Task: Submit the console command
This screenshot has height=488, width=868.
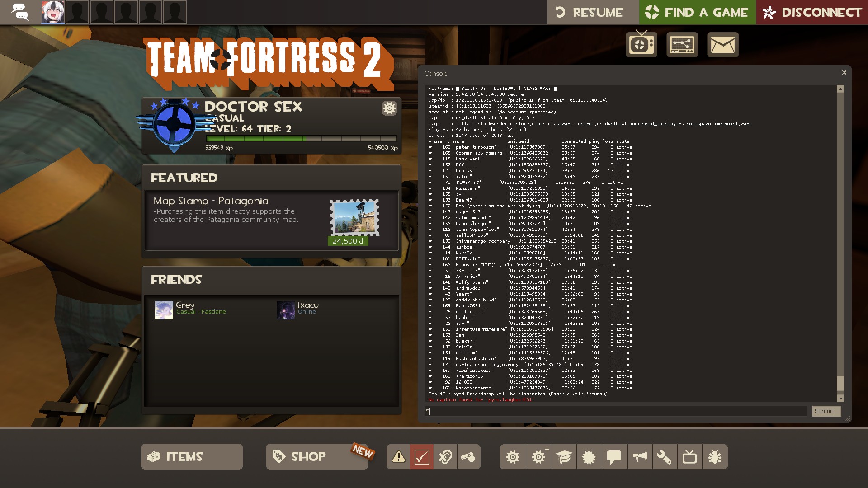Action: [x=826, y=411]
